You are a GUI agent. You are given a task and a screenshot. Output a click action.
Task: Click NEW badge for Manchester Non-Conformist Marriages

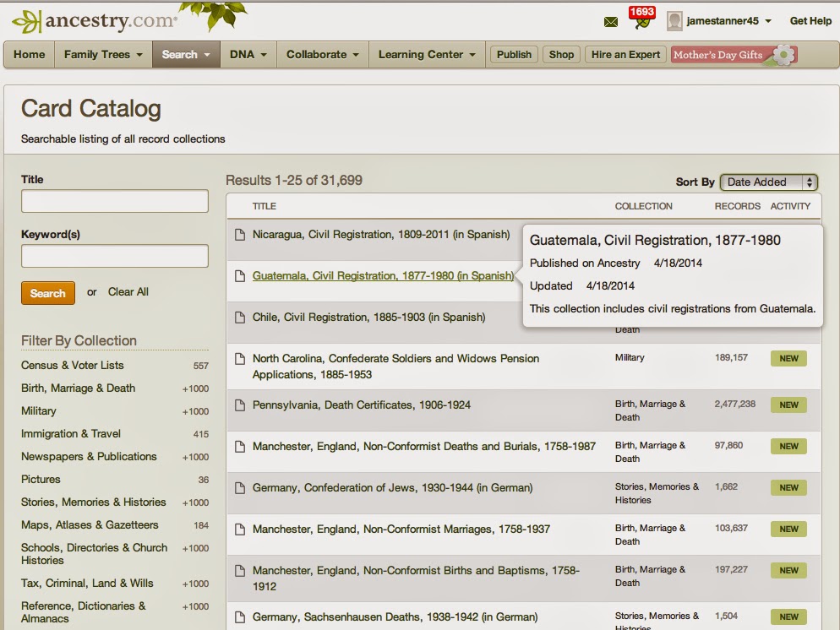[x=788, y=530]
